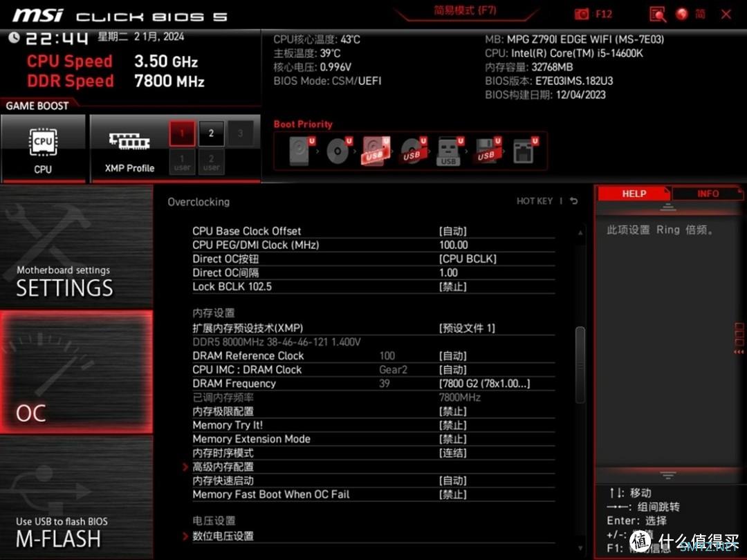Click the 22:44 system clock
This screenshot has width=747, height=560.
57,38
